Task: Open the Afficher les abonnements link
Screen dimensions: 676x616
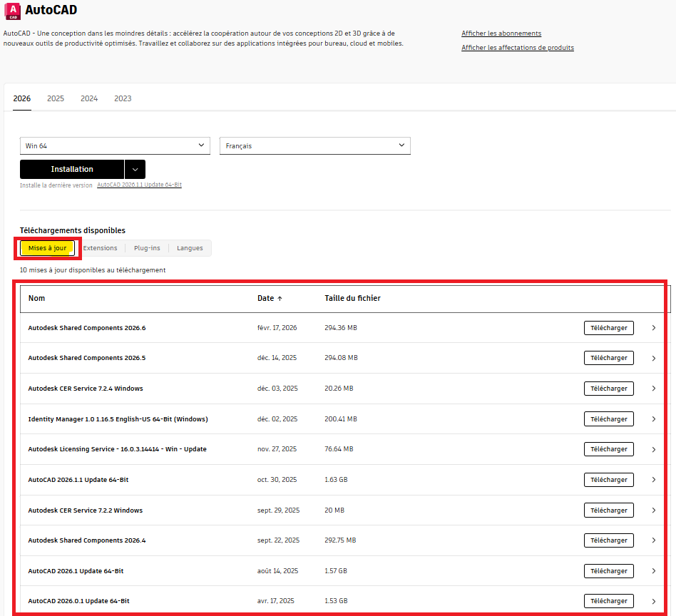Action: tap(501, 34)
